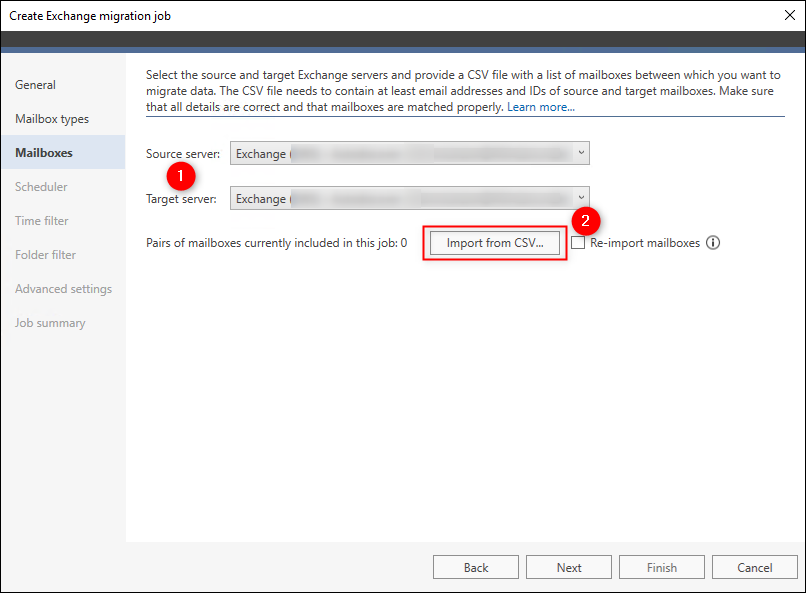Open Advanced settings step
This screenshot has width=806, height=593.
click(x=63, y=289)
